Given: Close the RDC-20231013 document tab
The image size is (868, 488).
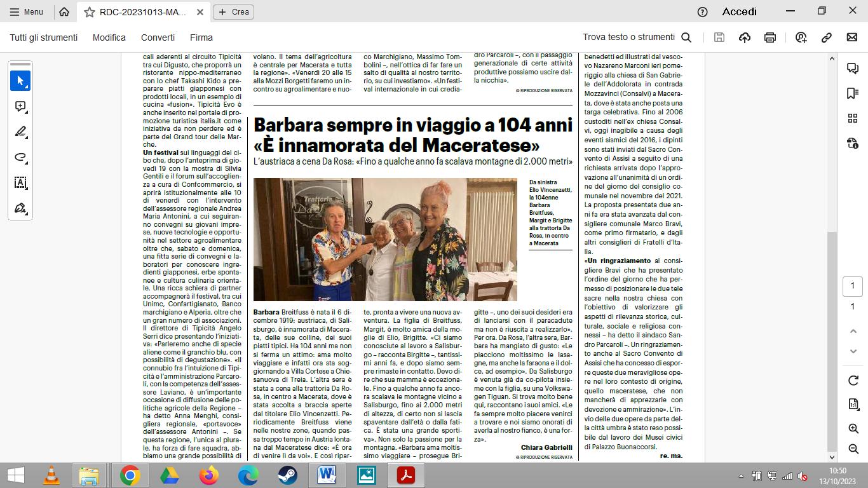Looking at the screenshot, I should point(200,12).
